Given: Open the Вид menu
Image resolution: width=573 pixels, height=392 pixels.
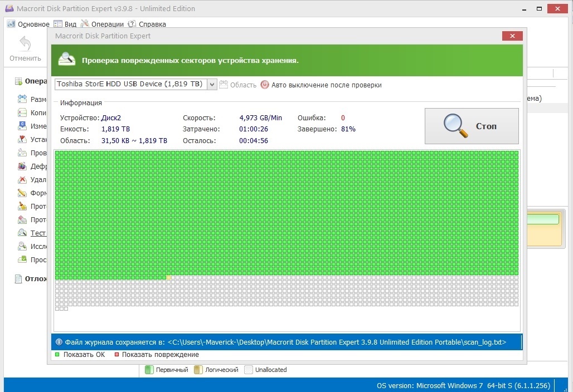Looking at the screenshot, I should pyautogui.click(x=70, y=24).
